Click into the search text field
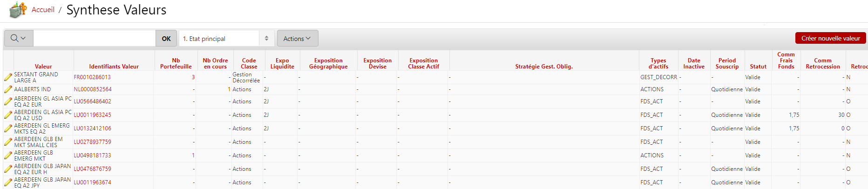868x189 pixels. coord(94,38)
